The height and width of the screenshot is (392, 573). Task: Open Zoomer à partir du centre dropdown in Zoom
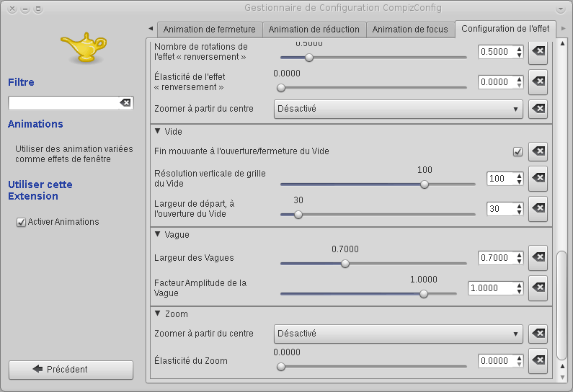[399, 334]
